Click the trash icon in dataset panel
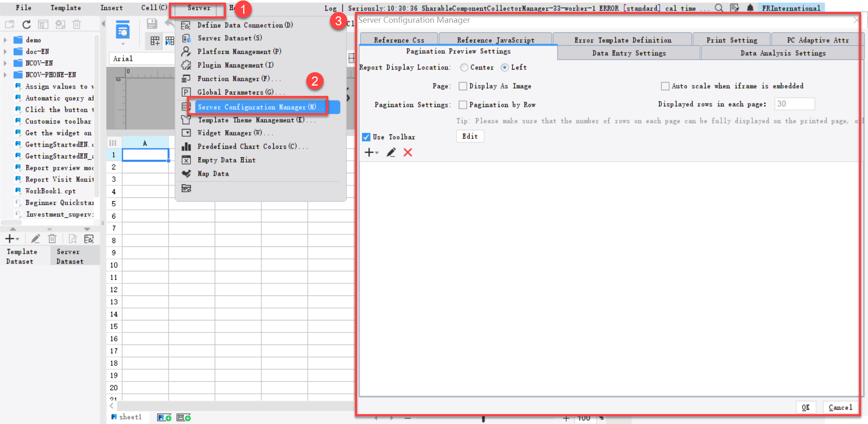868x424 pixels. pyautogui.click(x=52, y=239)
